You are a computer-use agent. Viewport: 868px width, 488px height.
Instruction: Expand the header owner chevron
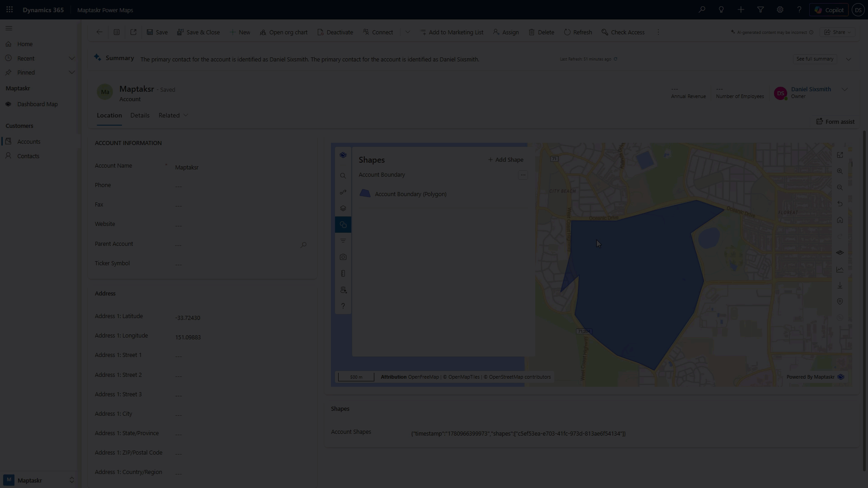(844, 89)
